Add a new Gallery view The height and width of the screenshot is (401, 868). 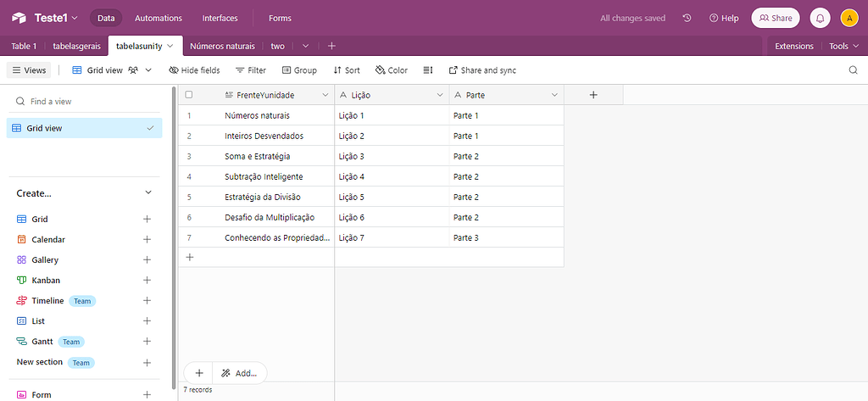pyautogui.click(x=147, y=259)
